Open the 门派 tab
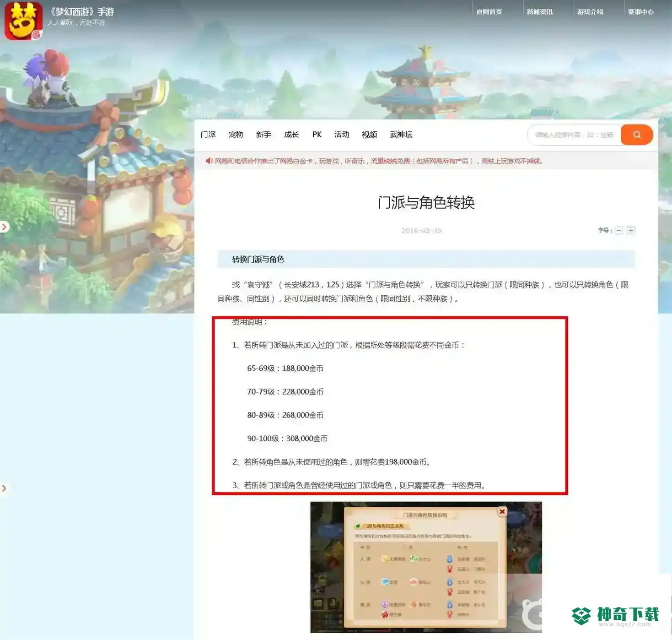The image size is (672, 640). (208, 135)
